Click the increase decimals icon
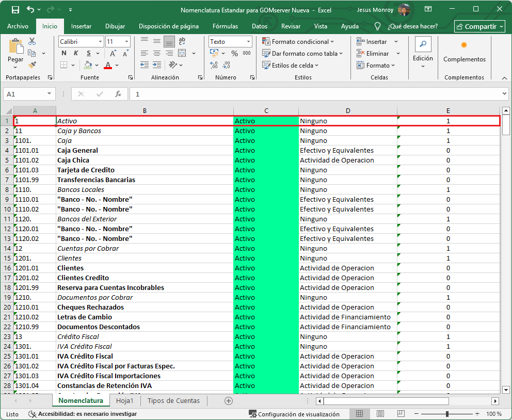This screenshot has height=420, width=512. point(214,64)
